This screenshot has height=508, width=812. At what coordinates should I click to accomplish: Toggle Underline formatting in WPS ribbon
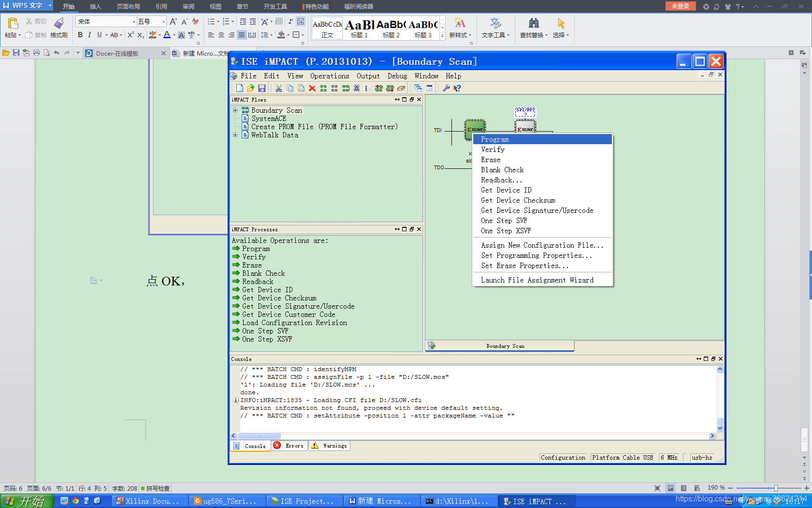tap(100, 35)
